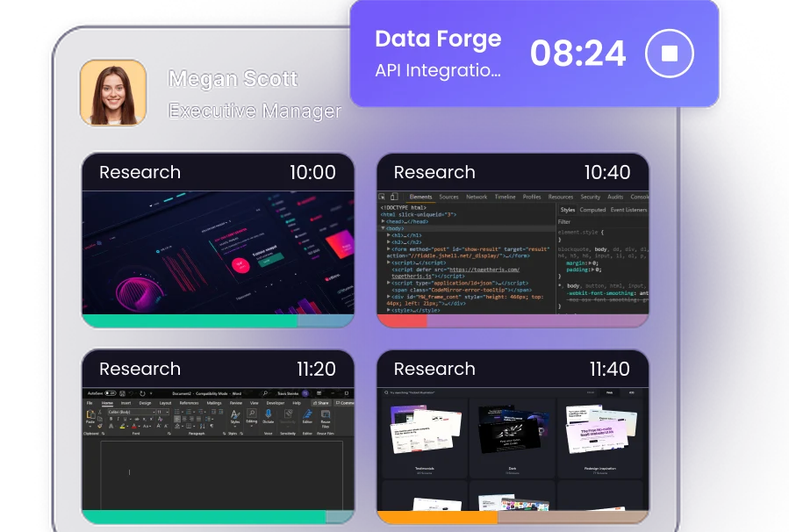Open the Design ribbon tab in Word
The width and height of the screenshot is (789, 532).
click(145, 403)
